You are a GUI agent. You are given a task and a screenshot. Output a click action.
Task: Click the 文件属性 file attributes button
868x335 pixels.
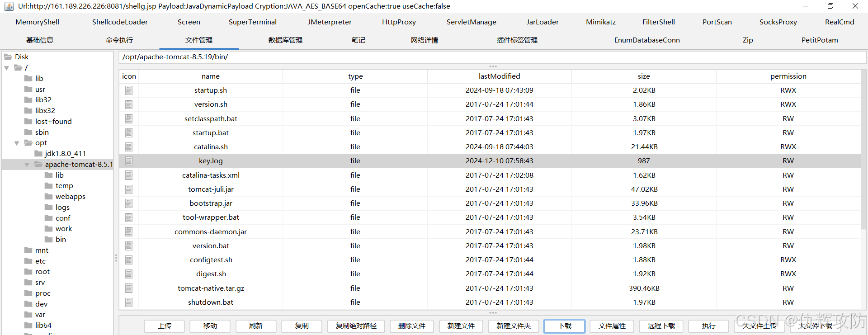point(612,326)
